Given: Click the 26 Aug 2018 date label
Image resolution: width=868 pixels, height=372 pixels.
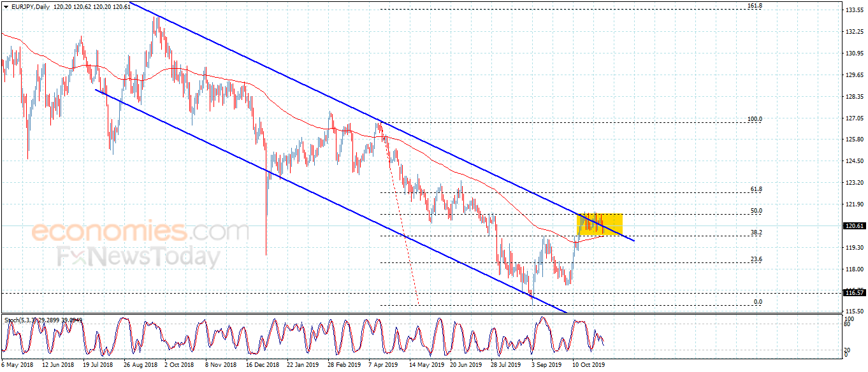Looking at the screenshot, I should coord(140,365).
